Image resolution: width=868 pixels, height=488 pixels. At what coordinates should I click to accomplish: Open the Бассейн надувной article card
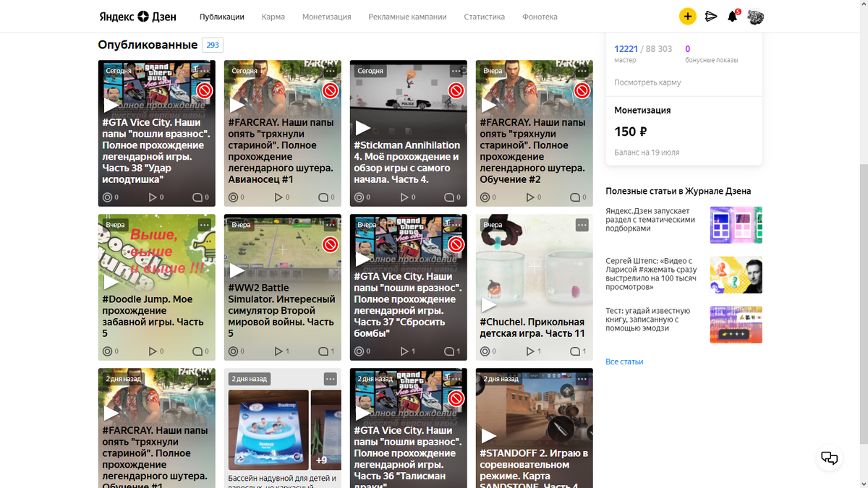tap(283, 428)
